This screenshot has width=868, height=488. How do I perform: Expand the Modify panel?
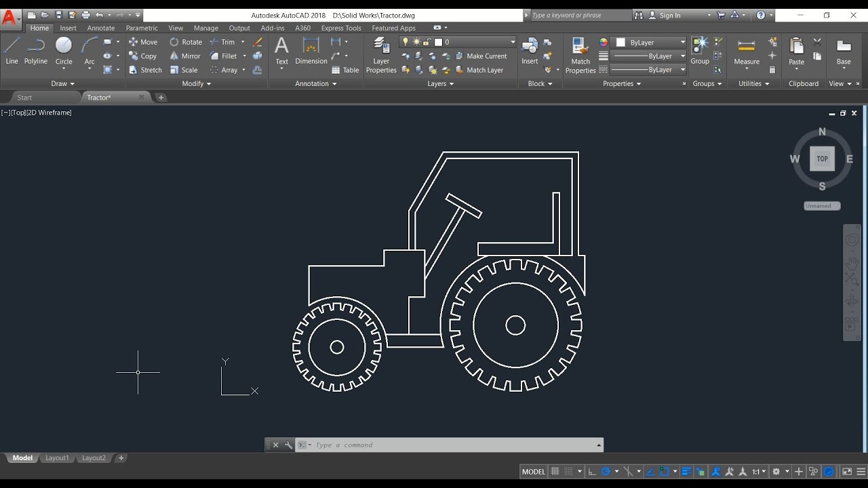coord(197,84)
